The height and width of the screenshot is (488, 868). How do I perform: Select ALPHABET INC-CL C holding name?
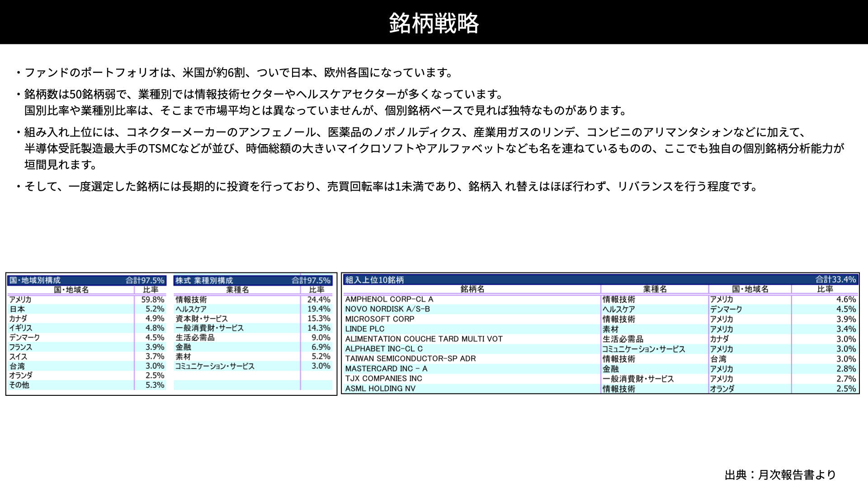[x=384, y=349]
